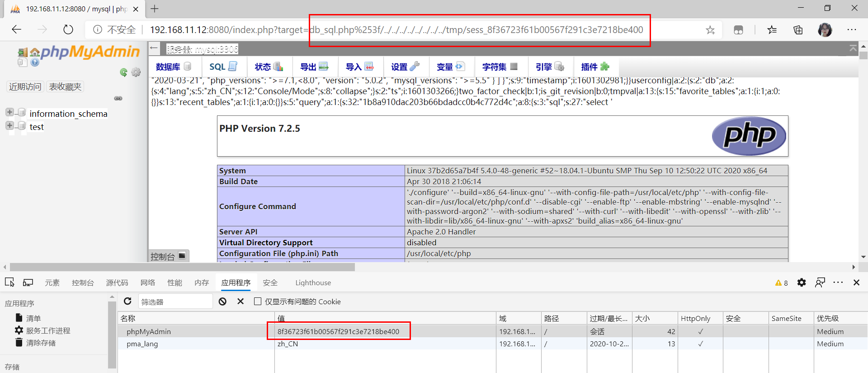868x373 pixels.
Task: Switch to DevTools 网络 tab
Action: (x=148, y=282)
